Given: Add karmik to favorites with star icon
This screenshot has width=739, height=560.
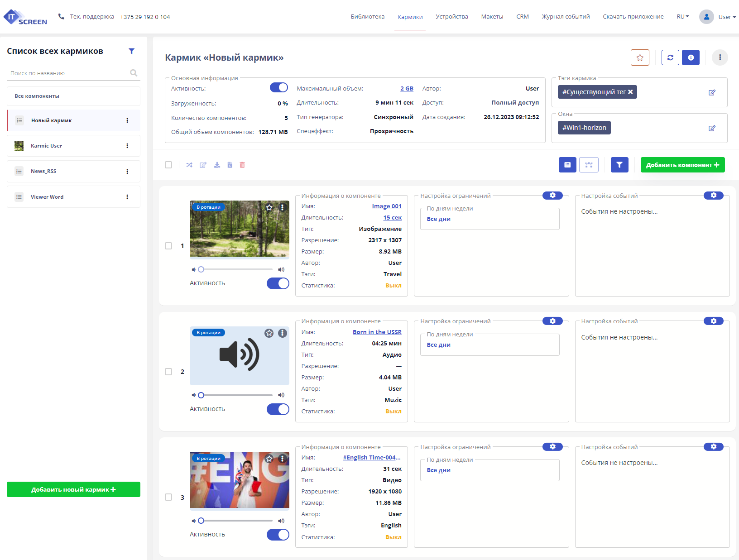Looking at the screenshot, I should click(x=639, y=57).
